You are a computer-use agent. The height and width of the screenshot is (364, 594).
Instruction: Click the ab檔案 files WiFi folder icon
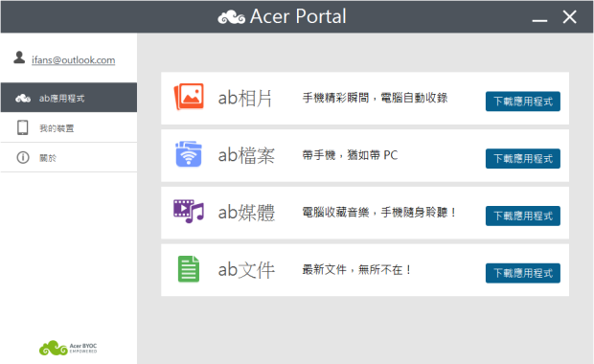[x=189, y=154]
